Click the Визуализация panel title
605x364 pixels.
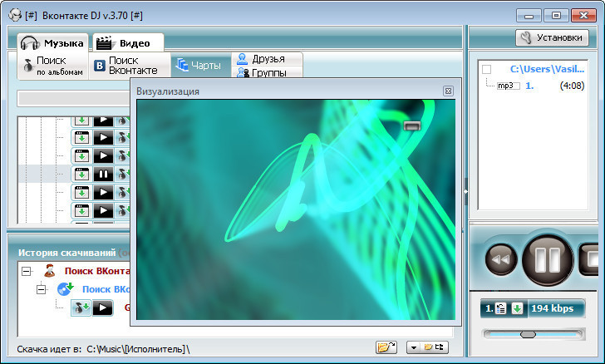coord(168,91)
